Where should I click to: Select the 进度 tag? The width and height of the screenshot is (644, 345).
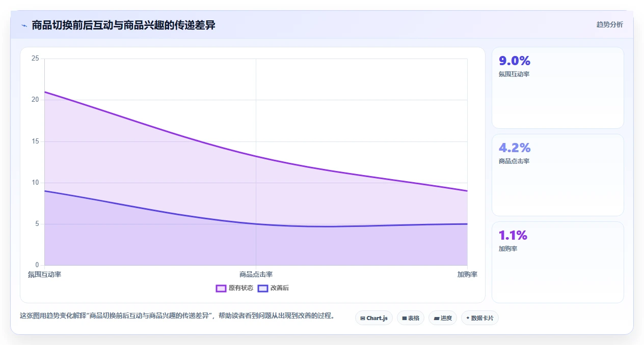click(443, 318)
